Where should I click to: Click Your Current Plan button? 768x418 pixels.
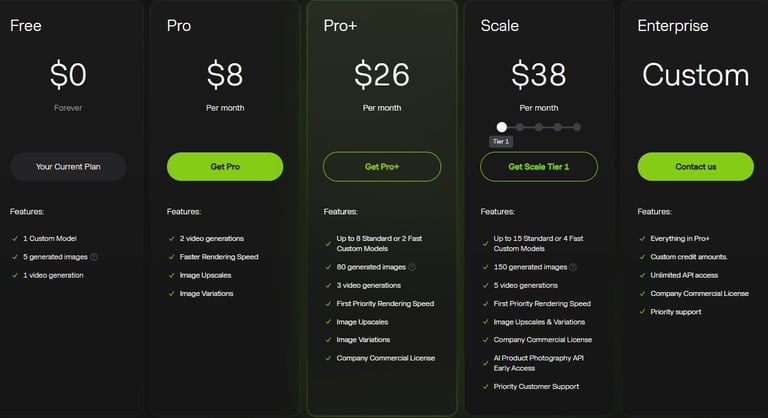point(68,167)
